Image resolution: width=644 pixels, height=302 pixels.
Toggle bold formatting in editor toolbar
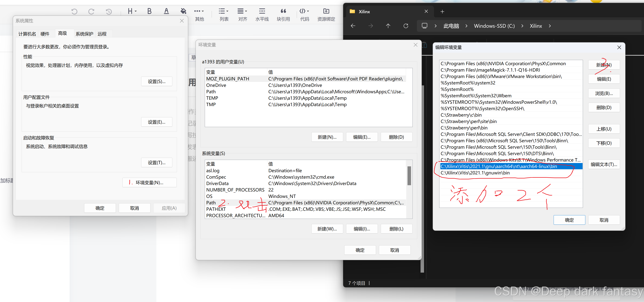[149, 11]
